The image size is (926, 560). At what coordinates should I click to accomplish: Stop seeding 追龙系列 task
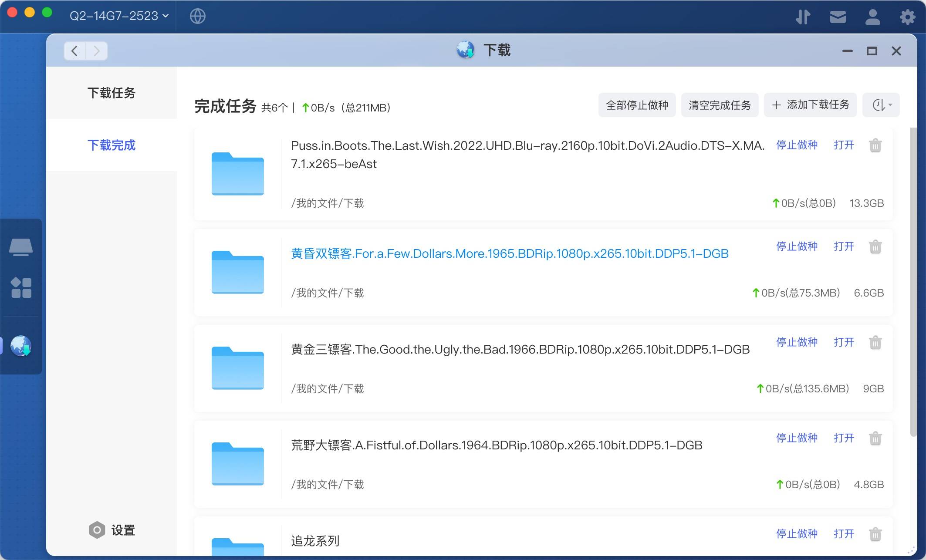797,534
